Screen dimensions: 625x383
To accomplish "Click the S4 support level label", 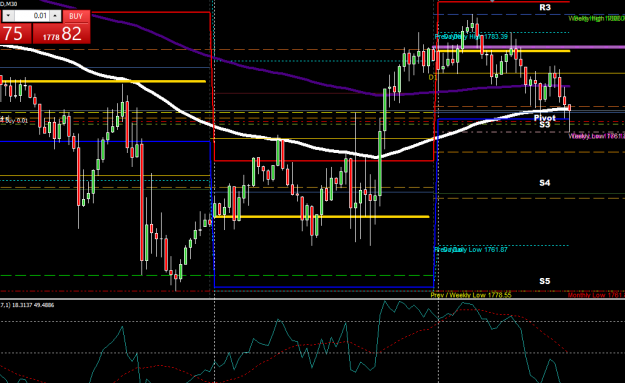I will tap(544, 183).
